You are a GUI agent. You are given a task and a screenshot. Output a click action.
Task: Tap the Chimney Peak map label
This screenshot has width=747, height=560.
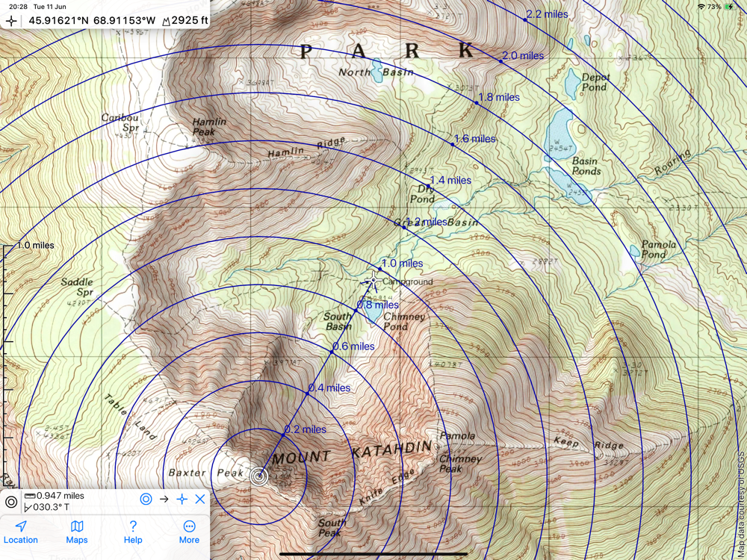[460, 464]
